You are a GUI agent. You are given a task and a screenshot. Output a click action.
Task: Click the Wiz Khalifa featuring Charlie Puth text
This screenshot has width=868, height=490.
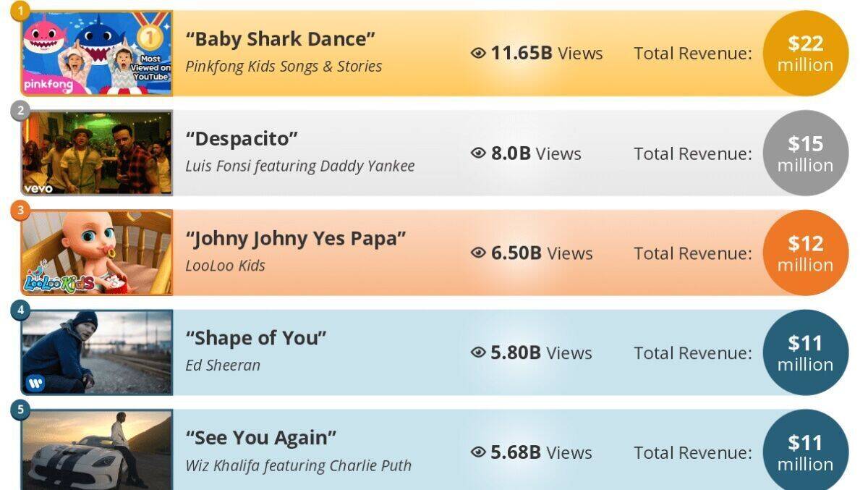tap(299, 465)
